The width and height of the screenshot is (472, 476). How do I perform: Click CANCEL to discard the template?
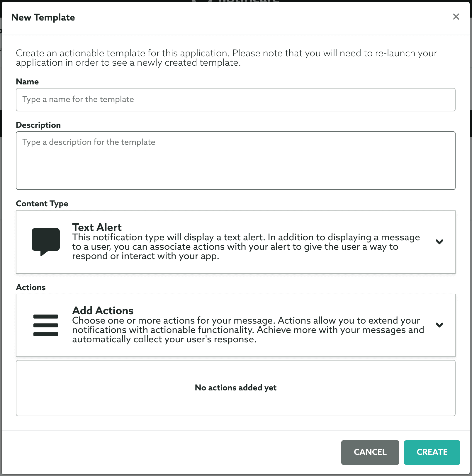[x=370, y=452]
